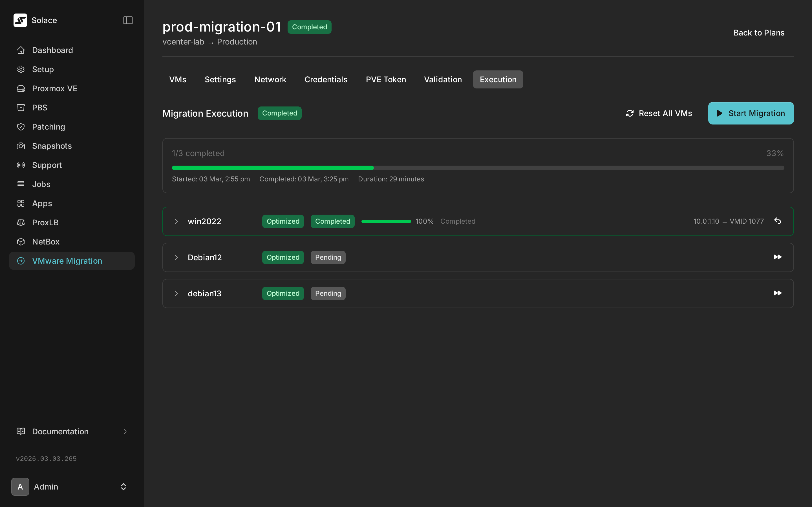Select the ProxLB balance icon
The width and height of the screenshot is (812, 507).
21,222
